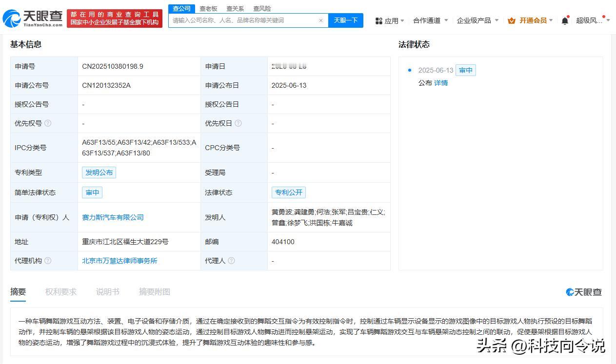
Task: Expand the 企业级产品 dropdown
Action: pyautogui.click(x=477, y=20)
